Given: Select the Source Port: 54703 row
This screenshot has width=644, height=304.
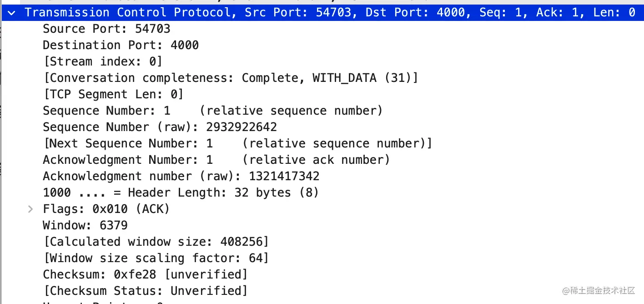Looking at the screenshot, I should coord(106,29).
